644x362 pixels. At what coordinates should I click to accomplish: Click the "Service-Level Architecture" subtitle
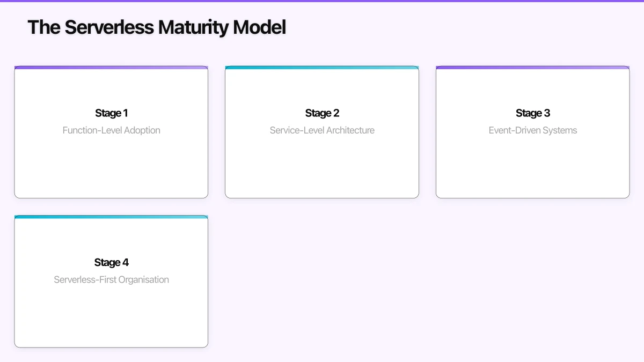coord(322,130)
